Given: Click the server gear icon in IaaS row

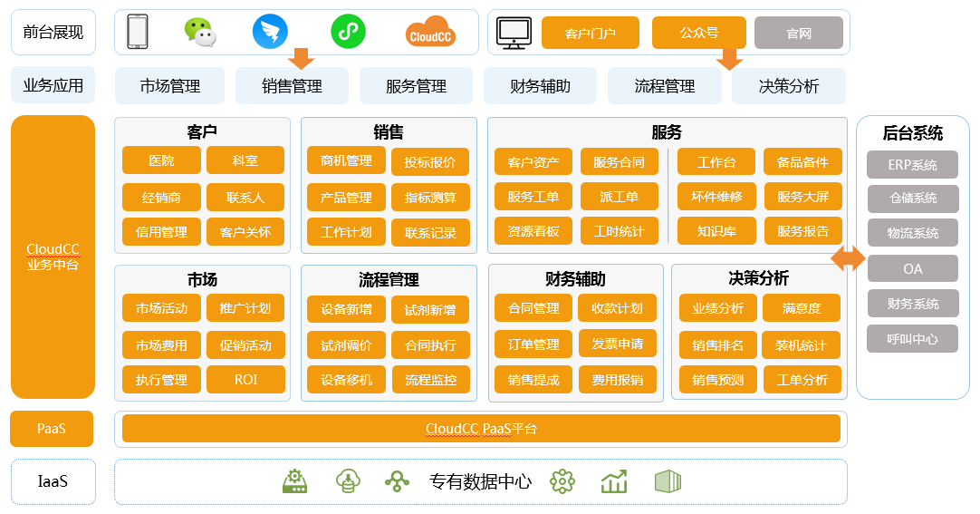Looking at the screenshot, I should [295, 481].
